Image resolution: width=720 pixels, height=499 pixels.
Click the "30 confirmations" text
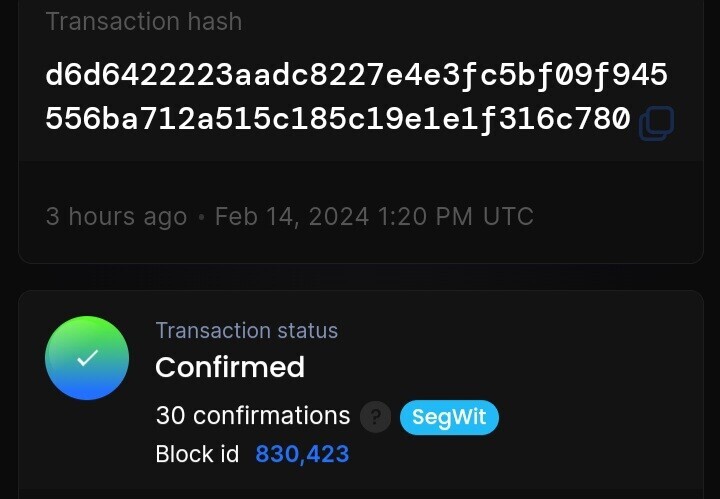click(x=253, y=415)
